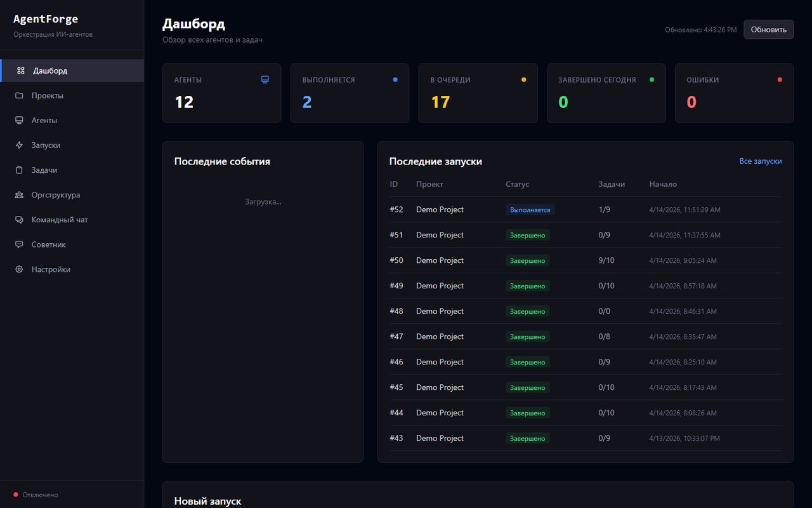Click the Проект column header
Image resolution: width=812 pixels, height=508 pixels.
point(429,184)
